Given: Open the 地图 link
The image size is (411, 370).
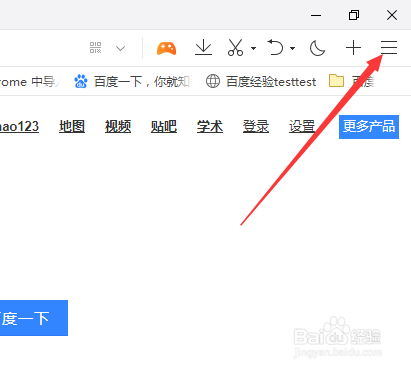Looking at the screenshot, I should point(72,127).
